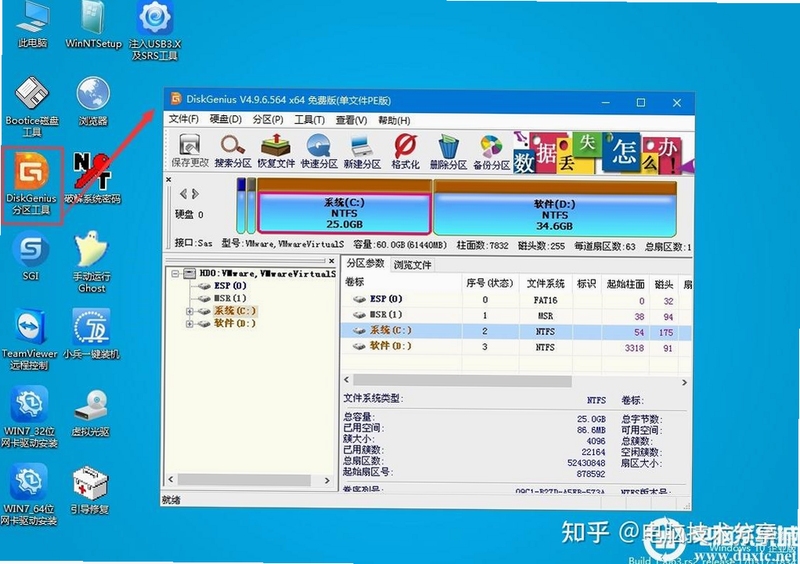Switch to the 浏览文件 tab

(412, 265)
